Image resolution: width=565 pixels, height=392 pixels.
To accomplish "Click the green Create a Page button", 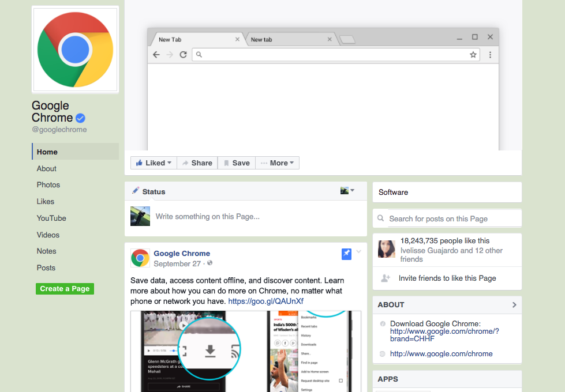I will coord(65,289).
